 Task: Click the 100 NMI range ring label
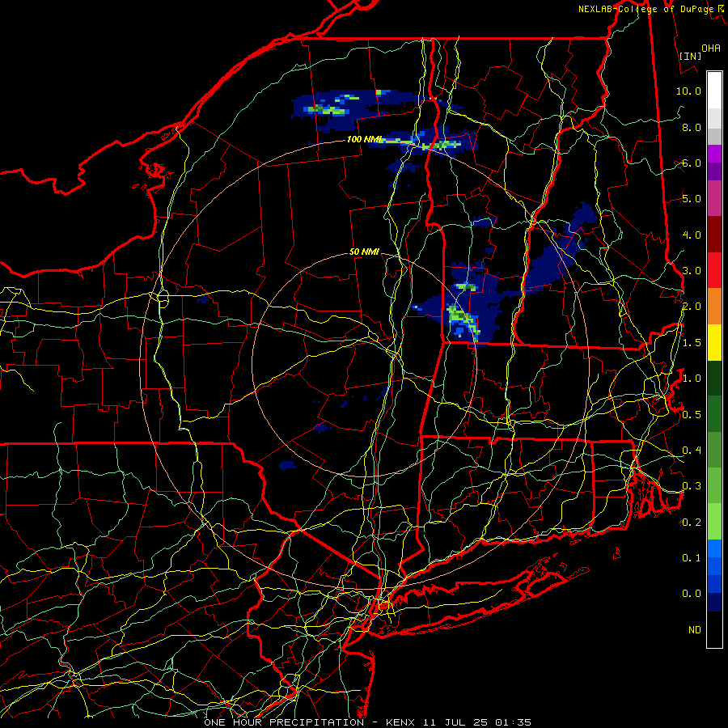pyautogui.click(x=365, y=139)
